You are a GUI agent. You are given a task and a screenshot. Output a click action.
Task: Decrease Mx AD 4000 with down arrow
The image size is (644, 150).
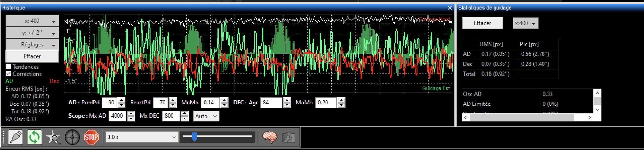point(131,119)
